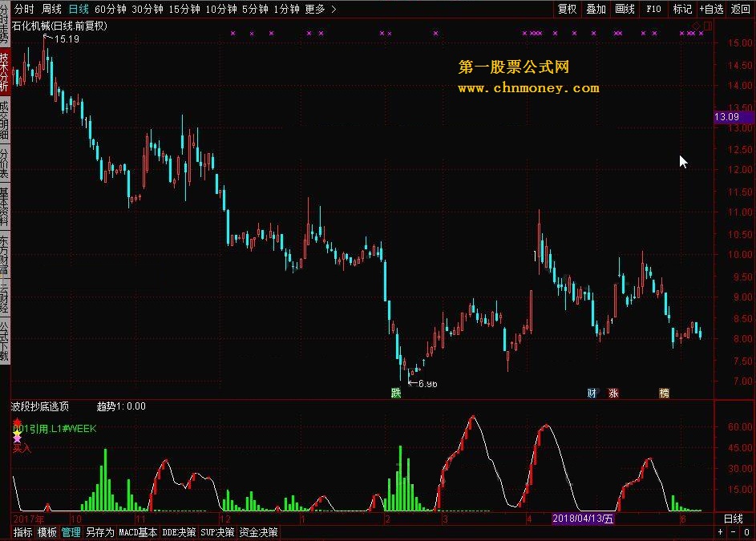Zoom in with the + button
This screenshot has height=541, width=756.
click(720, 532)
